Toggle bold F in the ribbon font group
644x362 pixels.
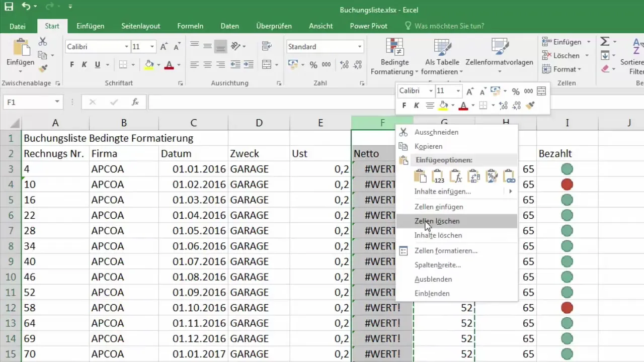72,64
